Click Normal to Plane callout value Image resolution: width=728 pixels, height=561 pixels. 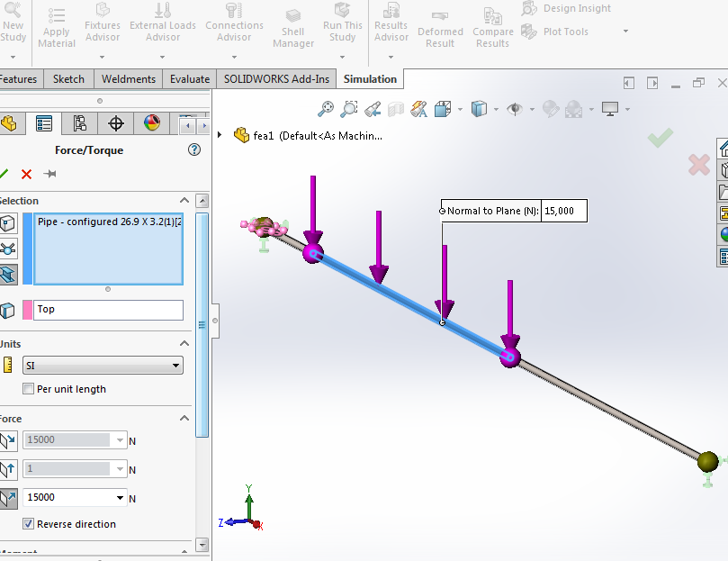563,211
